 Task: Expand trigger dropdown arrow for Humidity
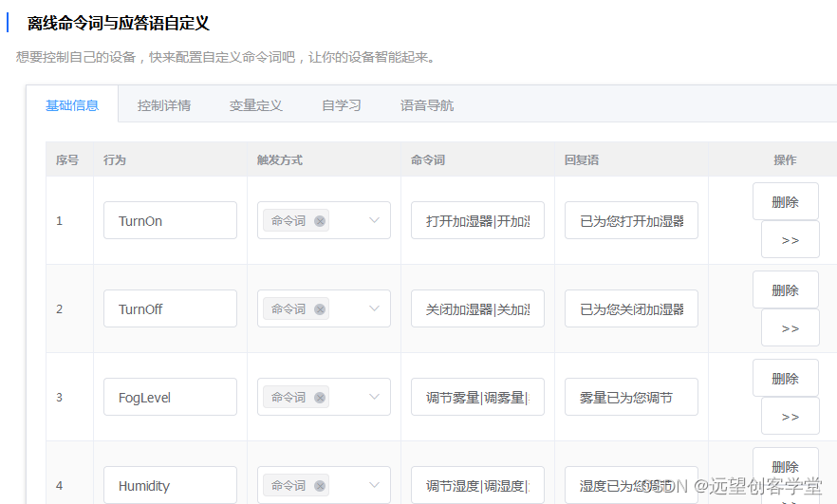[374, 485]
